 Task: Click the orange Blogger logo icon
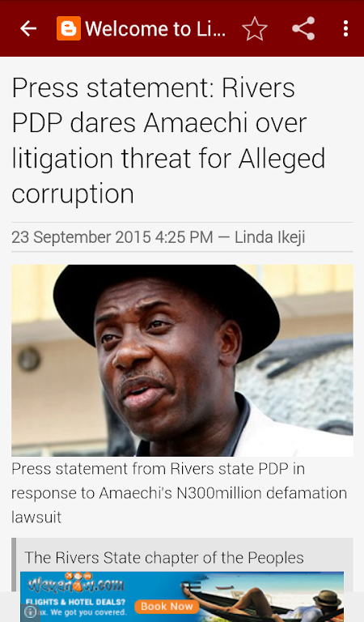[69, 28]
